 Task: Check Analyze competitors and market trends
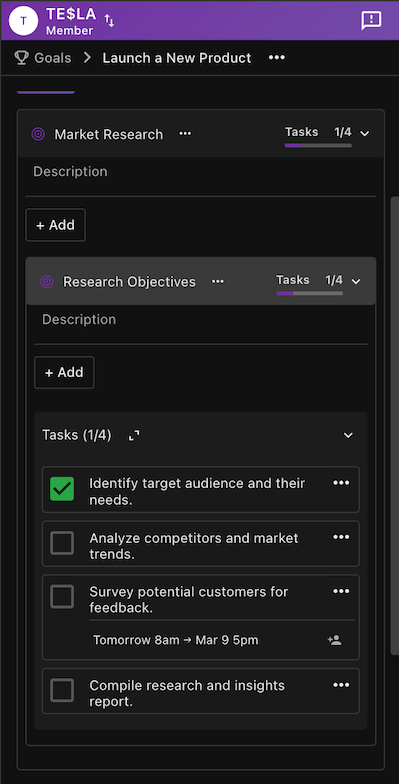62,543
